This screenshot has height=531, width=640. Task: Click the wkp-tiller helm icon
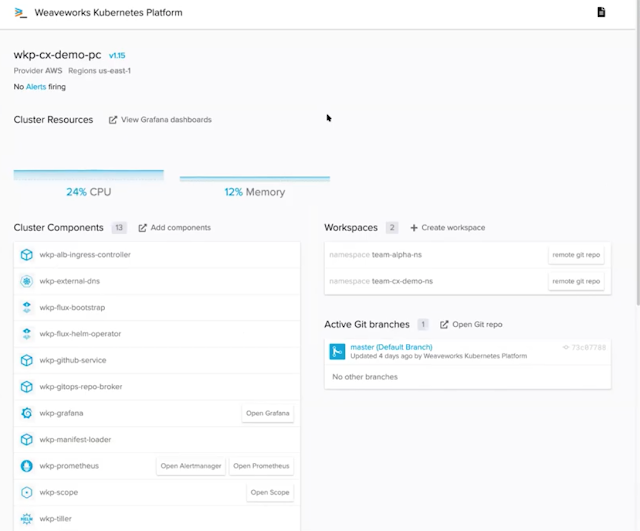(27, 519)
